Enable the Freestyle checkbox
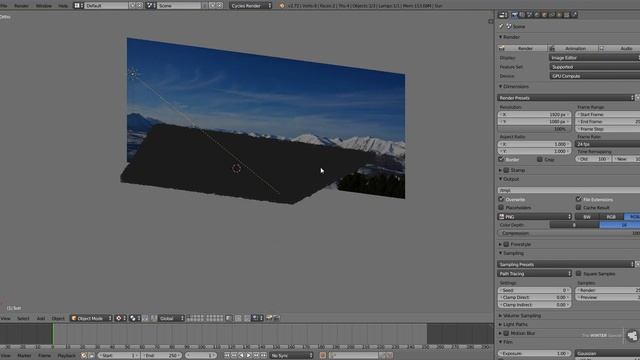The image size is (640, 360). [x=507, y=244]
